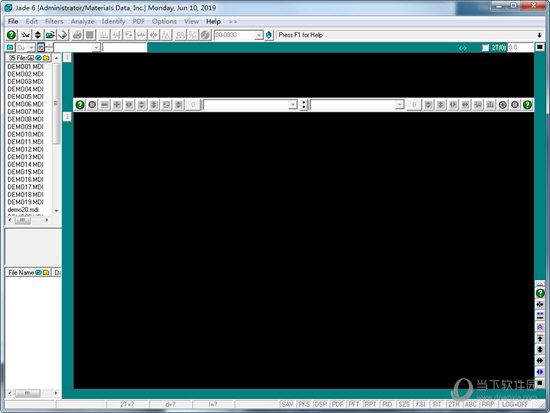This screenshot has width=550, height=413.
Task: Select DEM005.MDI in the file list
Action: [x=25, y=96]
